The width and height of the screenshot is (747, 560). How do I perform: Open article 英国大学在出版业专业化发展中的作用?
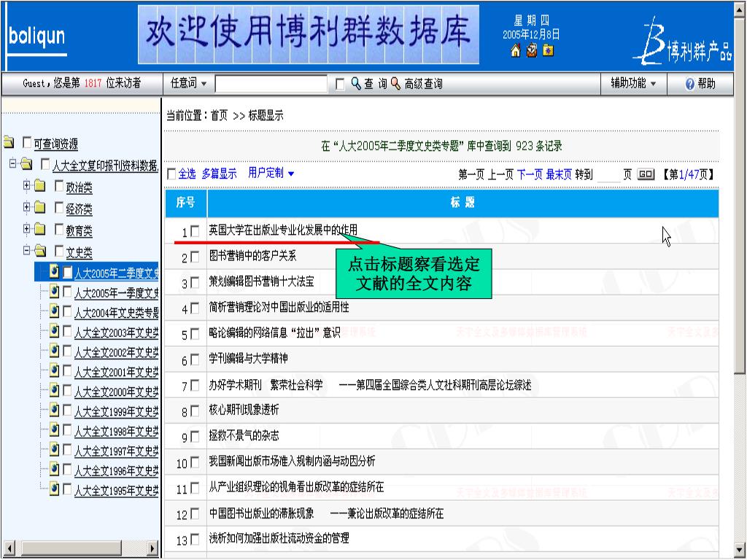(283, 230)
